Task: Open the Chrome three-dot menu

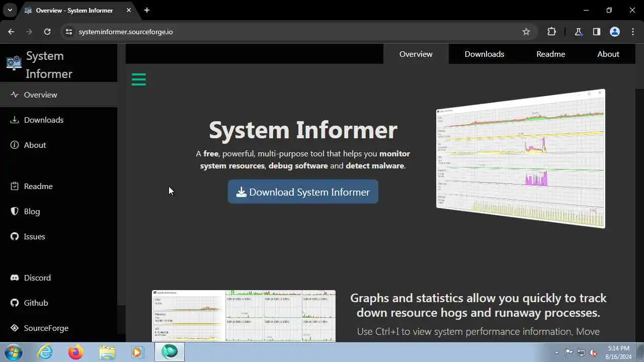Action: [x=633, y=32]
